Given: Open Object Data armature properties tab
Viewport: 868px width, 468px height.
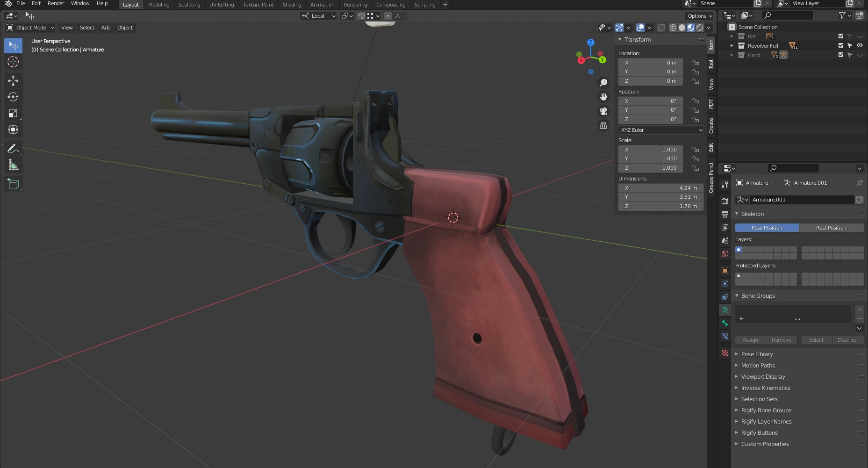Looking at the screenshot, I should point(725,310).
